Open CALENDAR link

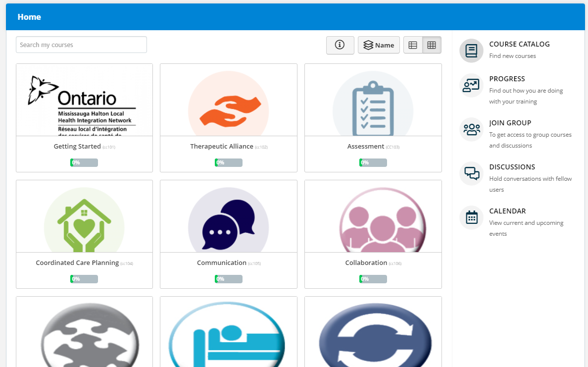coord(507,211)
